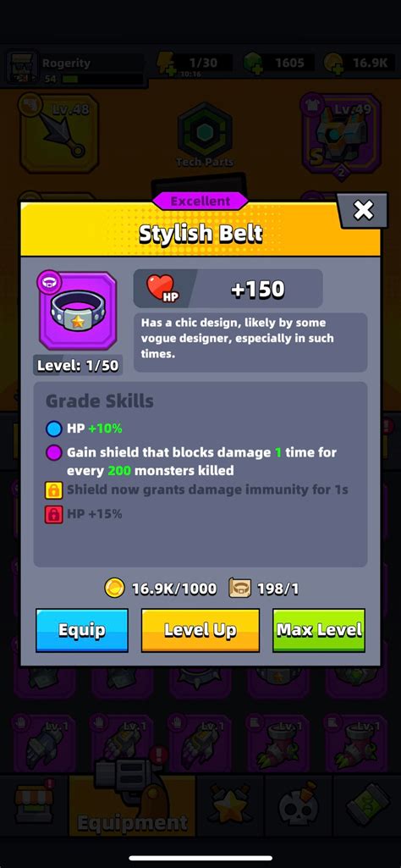Screen dimensions: 401x868
Task: Tap the green Max Level button
Action: (x=319, y=630)
